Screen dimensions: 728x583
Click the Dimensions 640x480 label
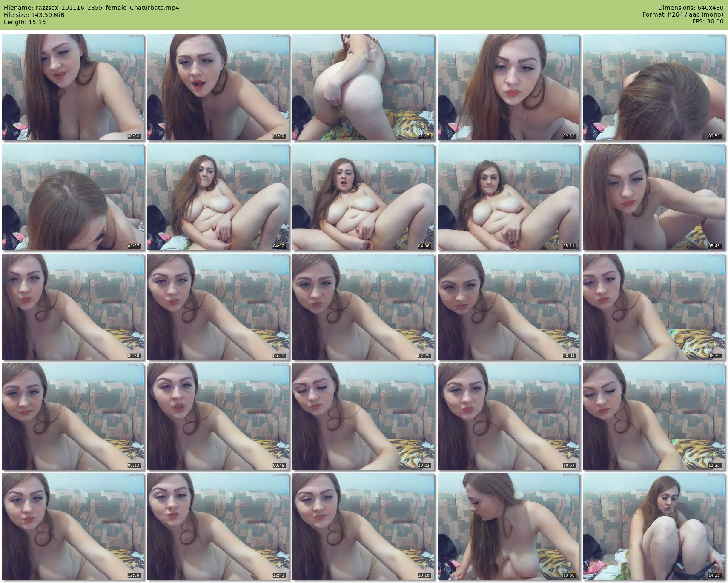coord(691,8)
